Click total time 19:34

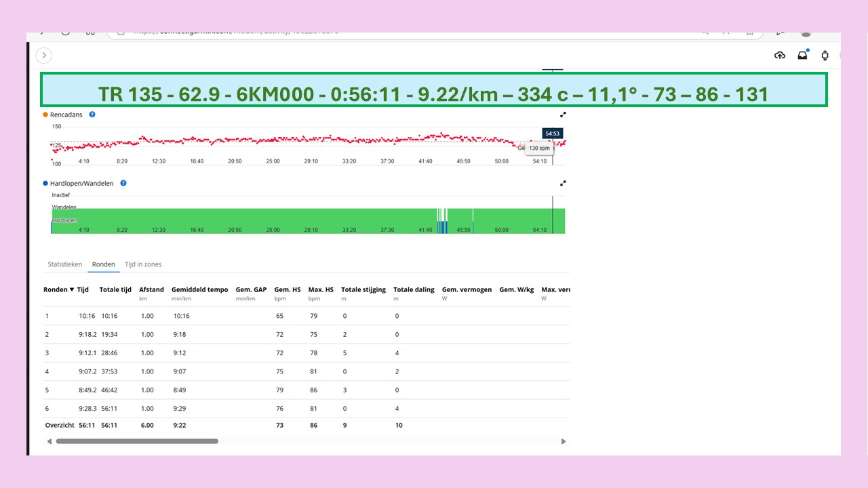click(x=110, y=334)
